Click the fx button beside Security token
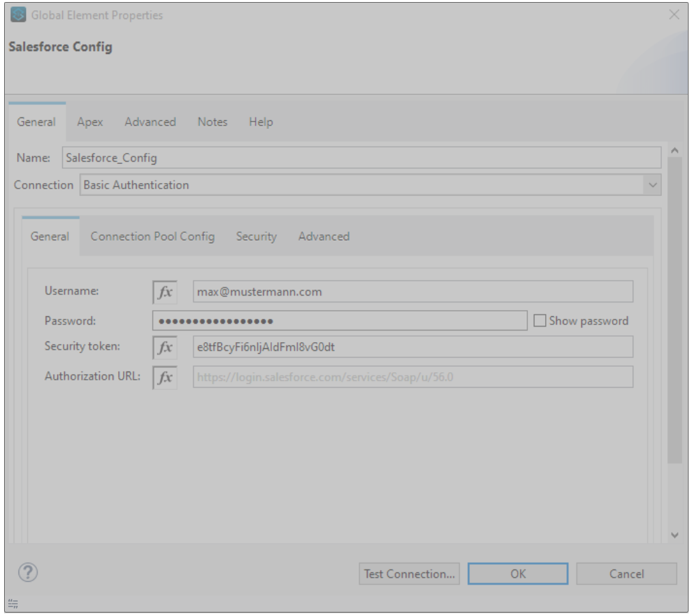The width and height of the screenshot is (692, 616). 165,347
